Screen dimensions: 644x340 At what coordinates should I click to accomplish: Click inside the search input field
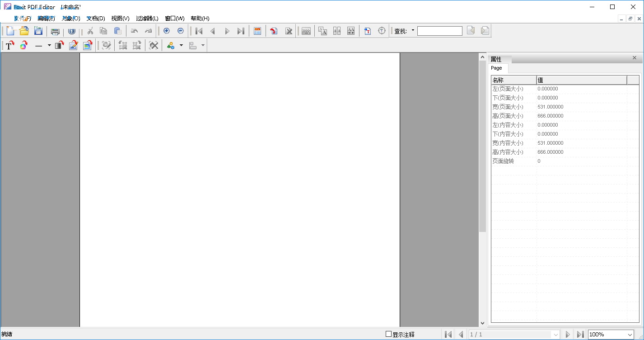[x=439, y=31]
